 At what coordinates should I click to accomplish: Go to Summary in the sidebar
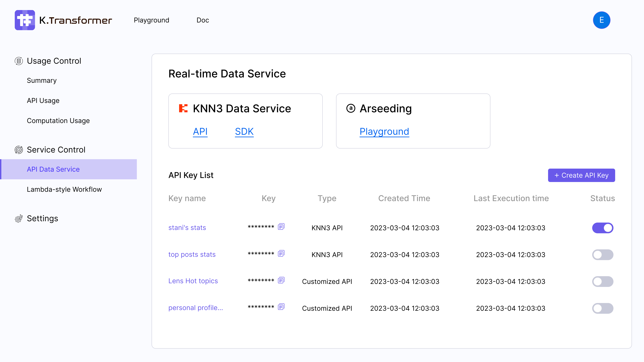click(x=42, y=80)
